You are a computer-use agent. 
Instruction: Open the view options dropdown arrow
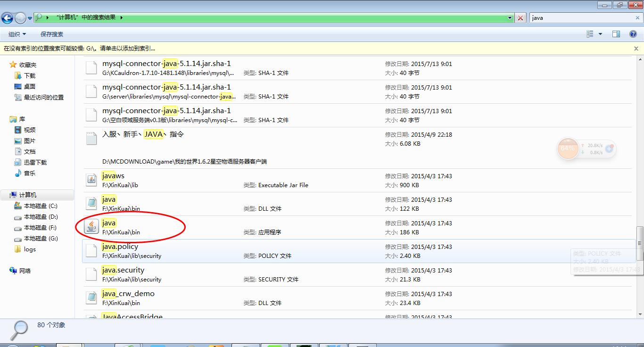(600, 34)
